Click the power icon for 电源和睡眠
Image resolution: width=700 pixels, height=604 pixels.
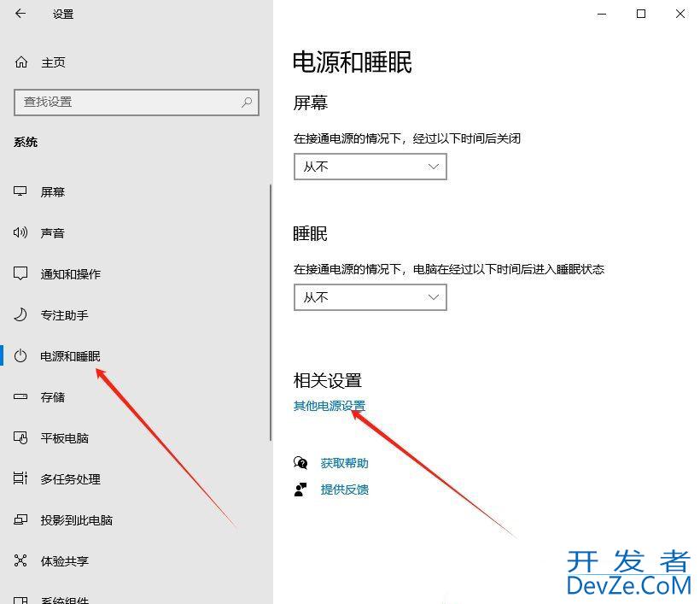click(x=20, y=356)
